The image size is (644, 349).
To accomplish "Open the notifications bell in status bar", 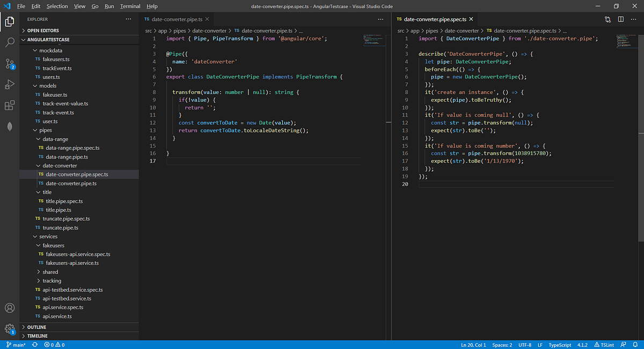I will pos(634,345).
